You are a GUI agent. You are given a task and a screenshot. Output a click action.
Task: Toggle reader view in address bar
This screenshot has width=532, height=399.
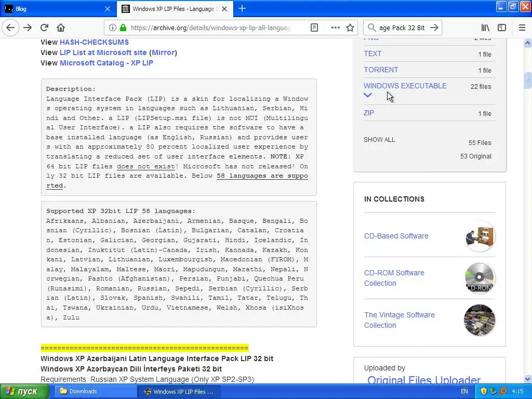(314, 28)
